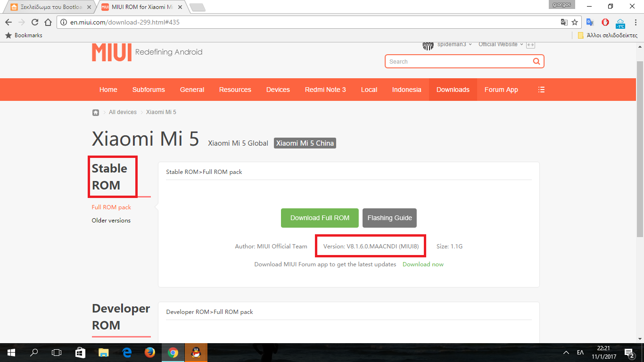
Task: Click the spideman3 user avatar
Action: 428,45
